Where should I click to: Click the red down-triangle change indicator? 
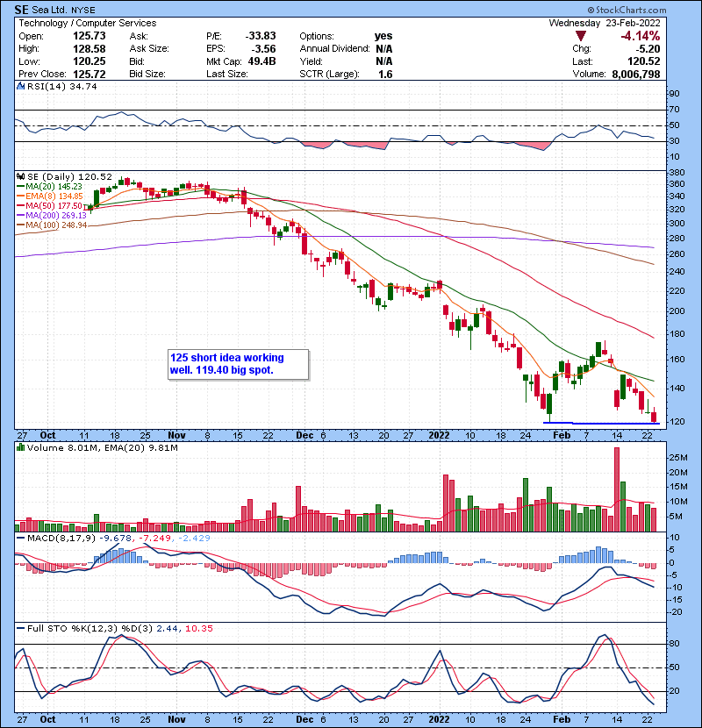point(580,36)
